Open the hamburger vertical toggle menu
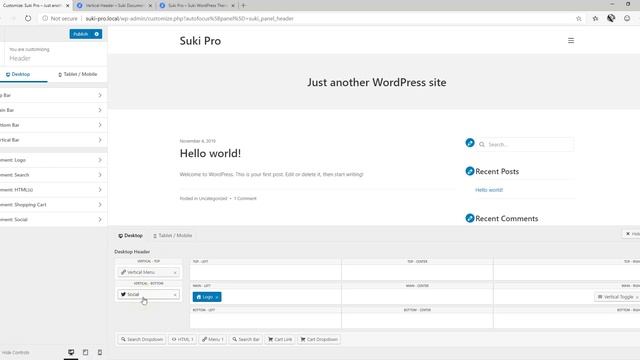 [571, 40]
